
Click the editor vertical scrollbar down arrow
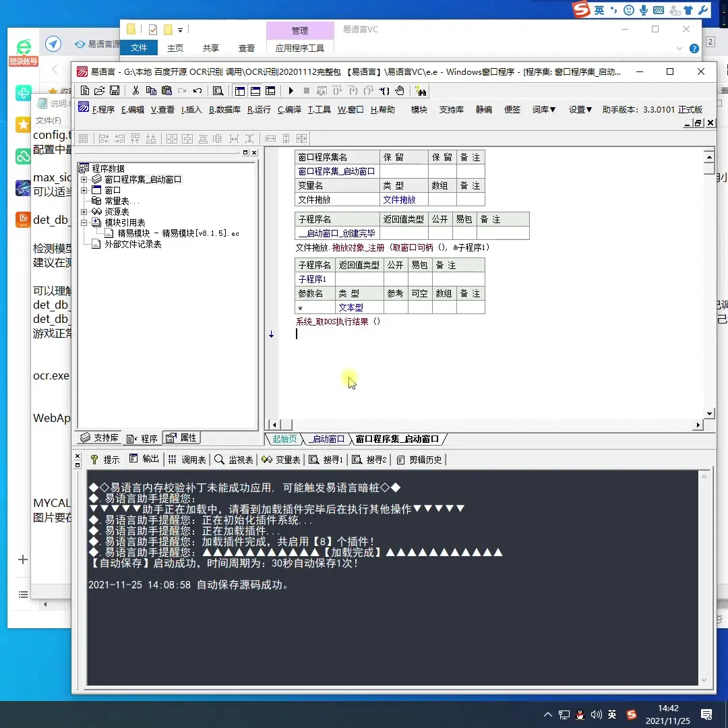709,413
